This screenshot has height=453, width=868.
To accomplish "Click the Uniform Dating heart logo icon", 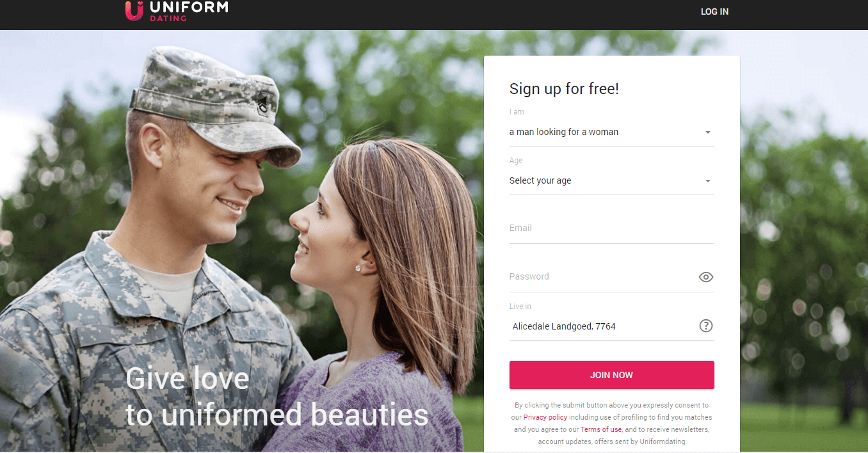I will (134, 10).
